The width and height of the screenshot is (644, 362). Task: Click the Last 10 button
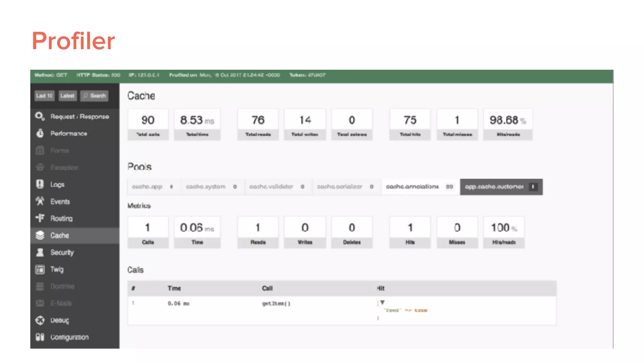[44, 96]
